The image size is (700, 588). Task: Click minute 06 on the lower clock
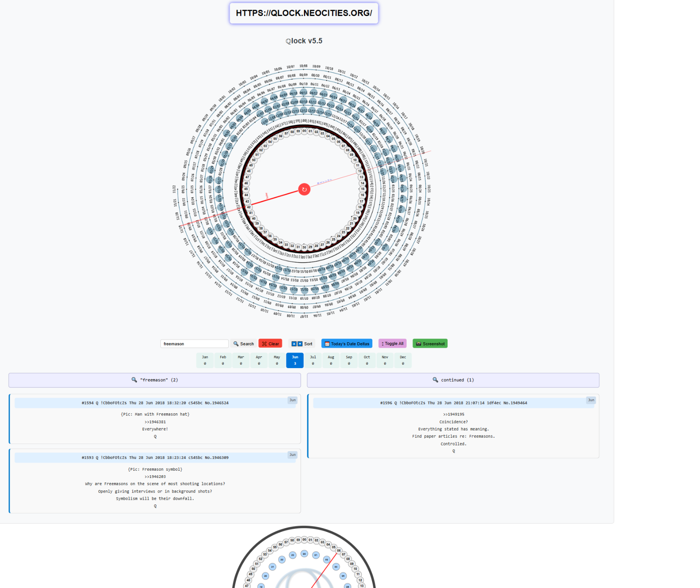click(339, 550)
